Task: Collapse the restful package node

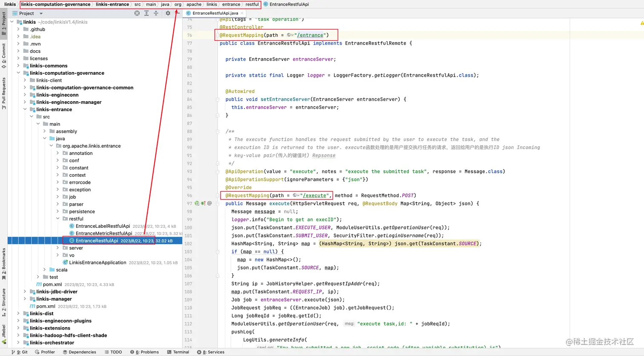Action: coord(57,219)
